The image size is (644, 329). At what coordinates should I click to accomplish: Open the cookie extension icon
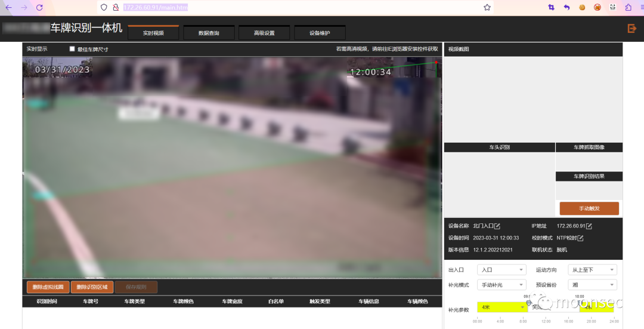tap(582, 7)
